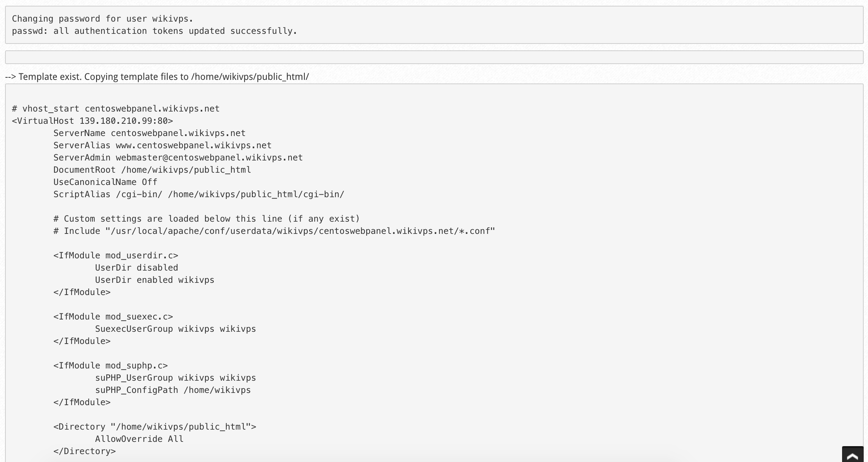
Task: Click the 'AllowOverride All' directive line
Action: (x=139, y=439)
